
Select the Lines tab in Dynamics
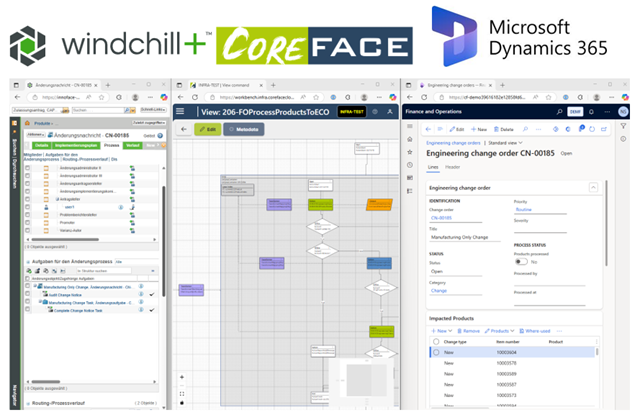coord(433,167)
